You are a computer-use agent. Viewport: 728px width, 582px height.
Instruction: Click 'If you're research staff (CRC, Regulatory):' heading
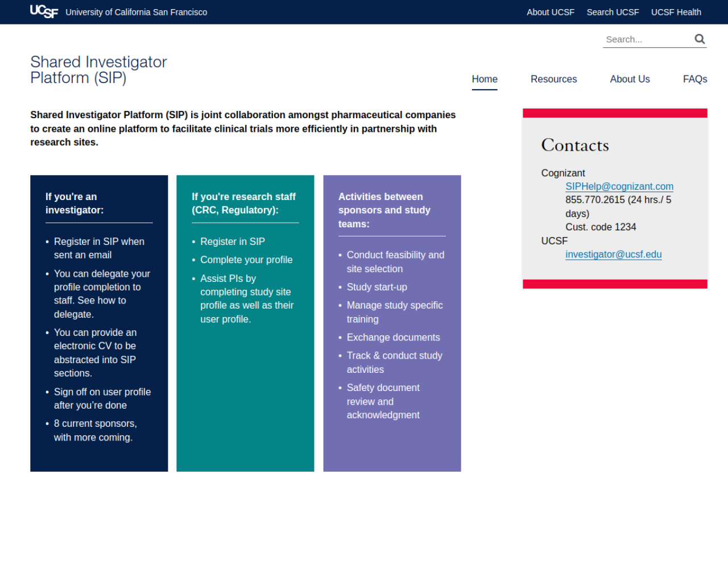coord(243,203)
